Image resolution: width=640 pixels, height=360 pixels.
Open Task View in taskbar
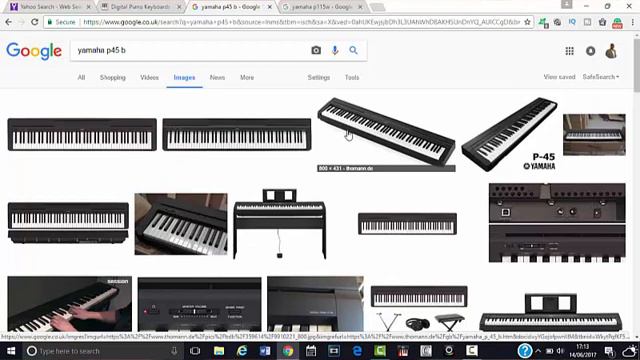[195, 351]
